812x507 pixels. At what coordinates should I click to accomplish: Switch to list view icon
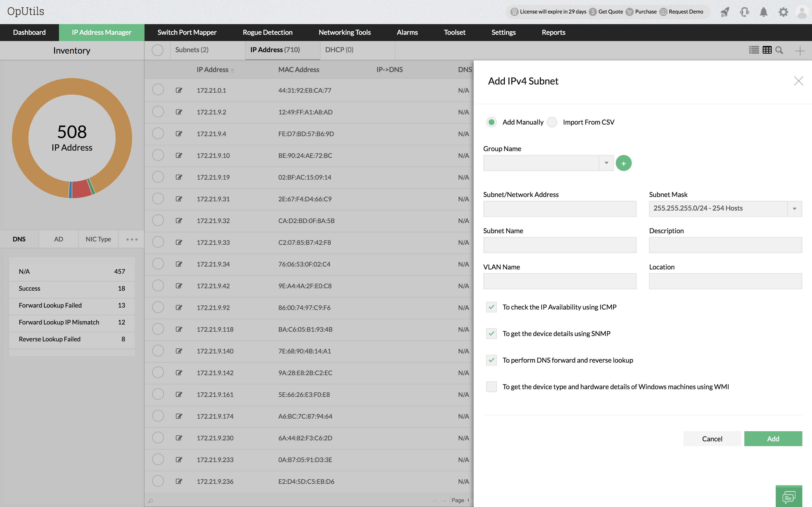(754, 50)
